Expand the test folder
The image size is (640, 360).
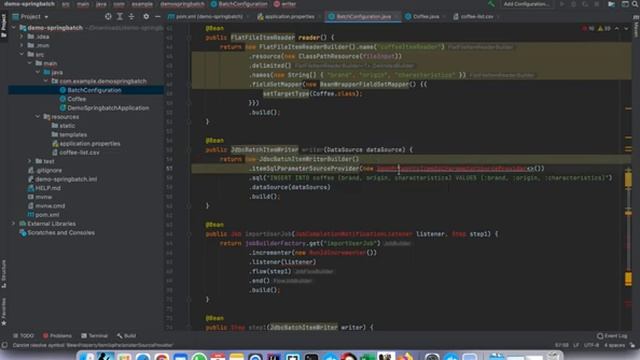tap(30, 161)
